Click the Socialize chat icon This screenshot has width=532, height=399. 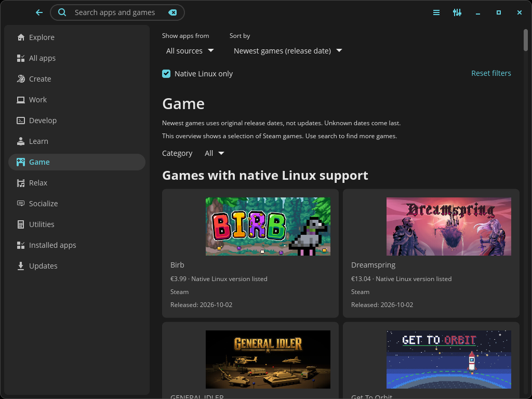point(21,204)
